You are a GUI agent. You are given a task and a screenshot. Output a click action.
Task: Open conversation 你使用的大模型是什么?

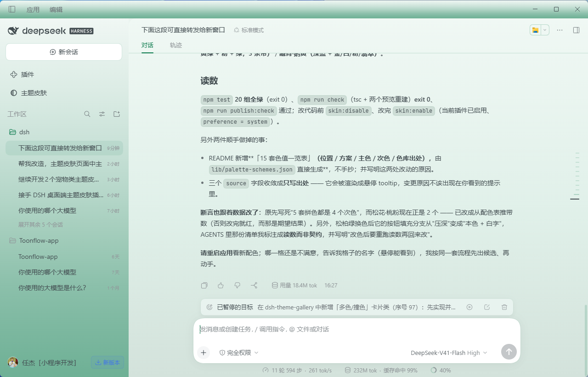64,288
